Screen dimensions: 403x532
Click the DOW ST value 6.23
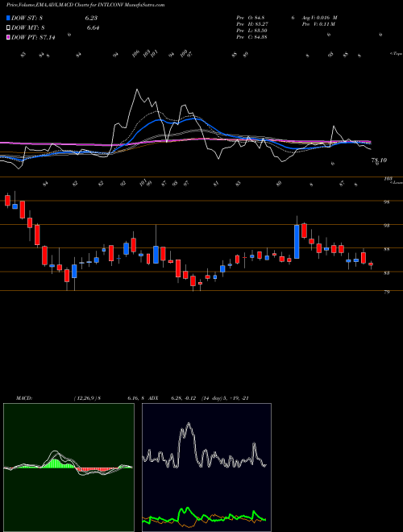pos(92,19)
